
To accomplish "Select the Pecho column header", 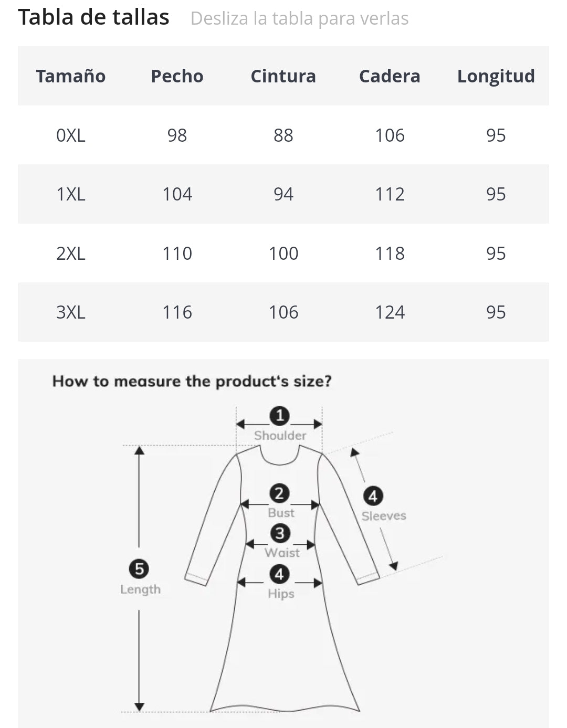I will click(177, 76).
